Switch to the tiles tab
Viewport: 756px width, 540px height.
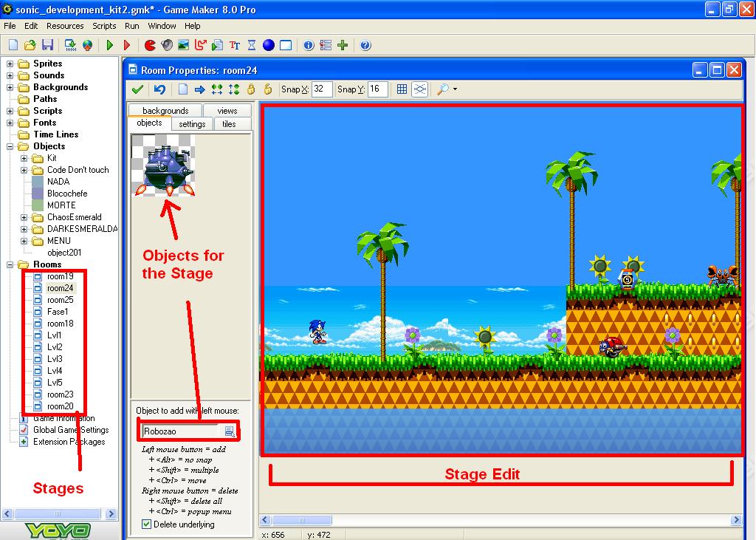[x=229, y=124]
